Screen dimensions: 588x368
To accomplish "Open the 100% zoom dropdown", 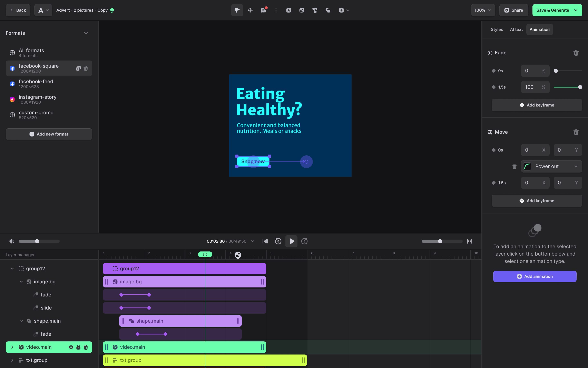I will point(483,10).
